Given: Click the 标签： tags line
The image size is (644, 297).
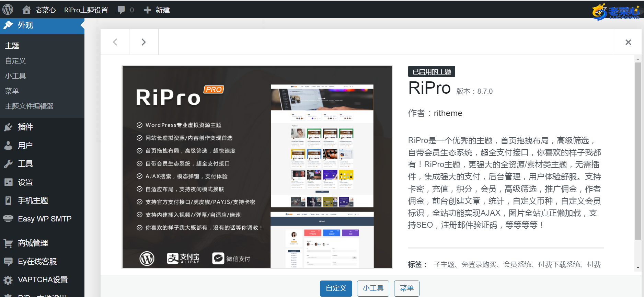Looking at the screenshot, I should pos(504,264).
